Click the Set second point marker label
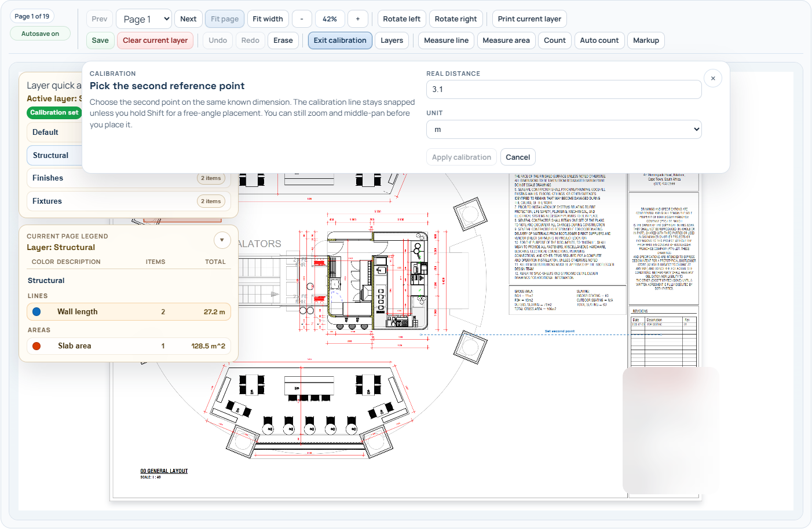Viewport: 812px width, 529px height. coord(559,331)
